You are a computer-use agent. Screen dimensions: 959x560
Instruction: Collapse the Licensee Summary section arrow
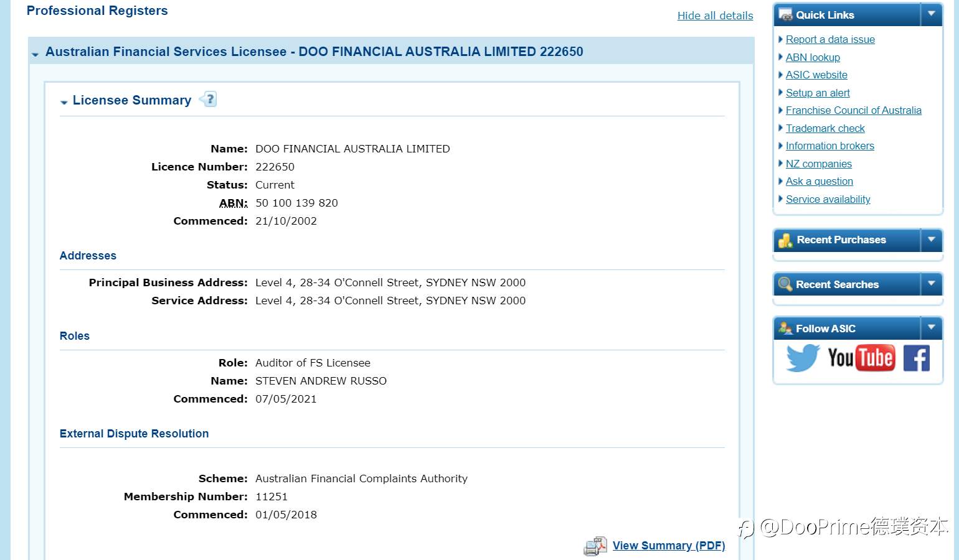pyautogui.click(x=64, y=102)
